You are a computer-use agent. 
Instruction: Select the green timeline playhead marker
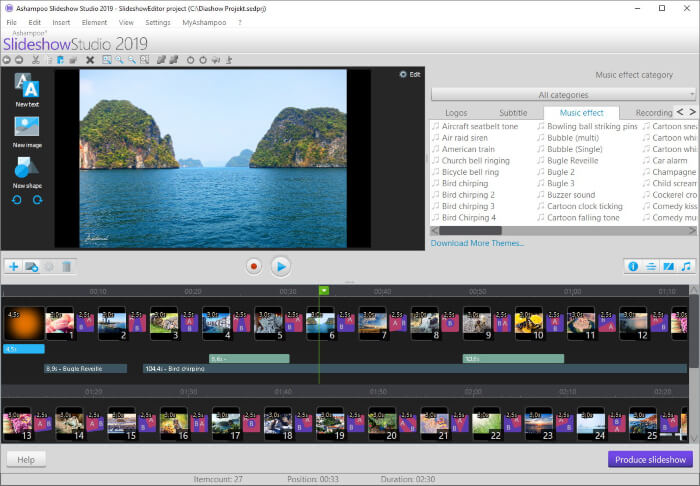(x=323, y=290)
